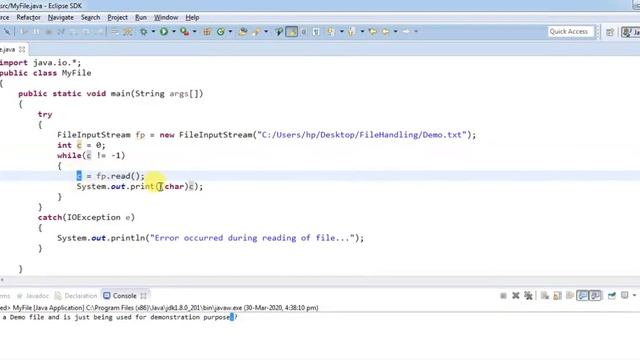Image resolution: width=640 pixels, height=360 pixels.
Task: Click console output "demonstration purpose" text
Action: (190, 317)
